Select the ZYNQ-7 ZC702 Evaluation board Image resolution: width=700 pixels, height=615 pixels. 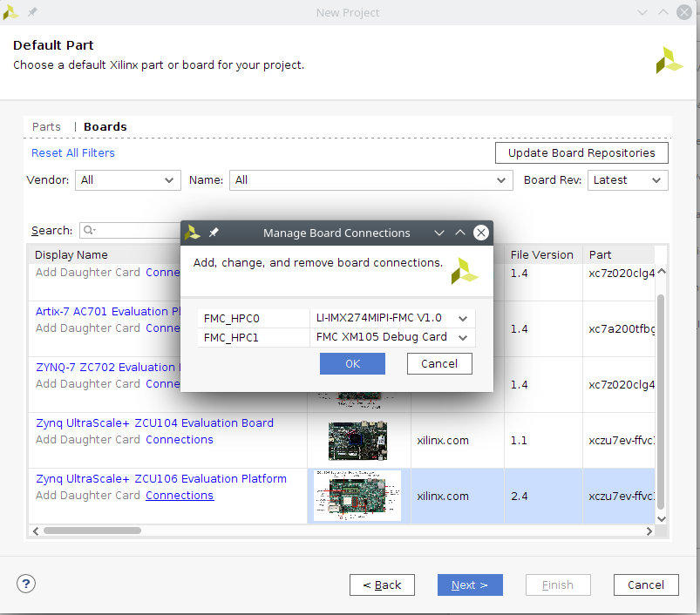108,367
